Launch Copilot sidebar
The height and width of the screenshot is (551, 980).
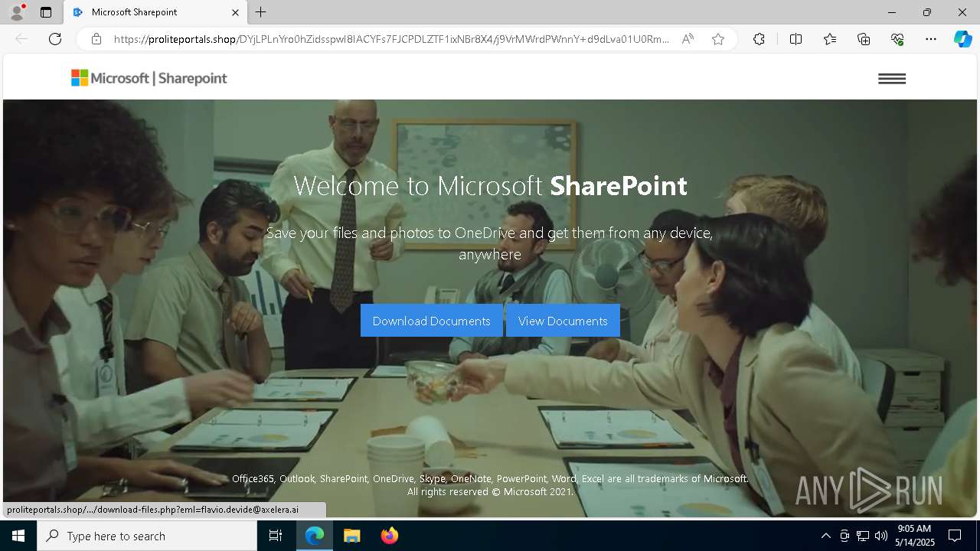tap(962, 39)
